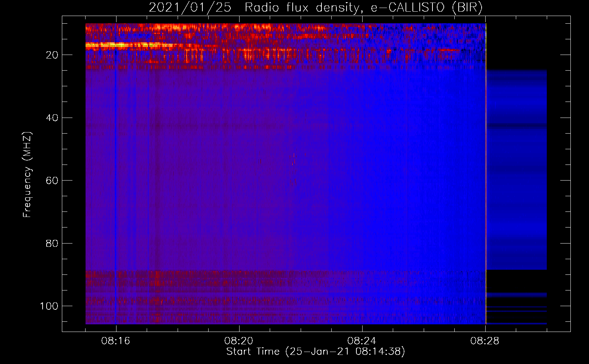Screen dimensions: 589x364
Task: Click the 08:20 time tick label
Action: (239, 341)
